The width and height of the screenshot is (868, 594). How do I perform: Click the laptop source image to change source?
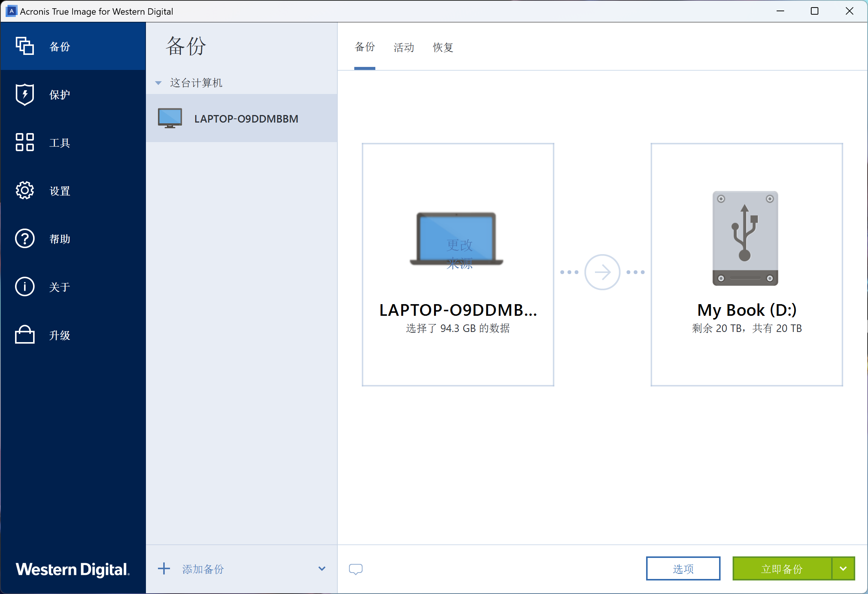[x=457, y=239]
